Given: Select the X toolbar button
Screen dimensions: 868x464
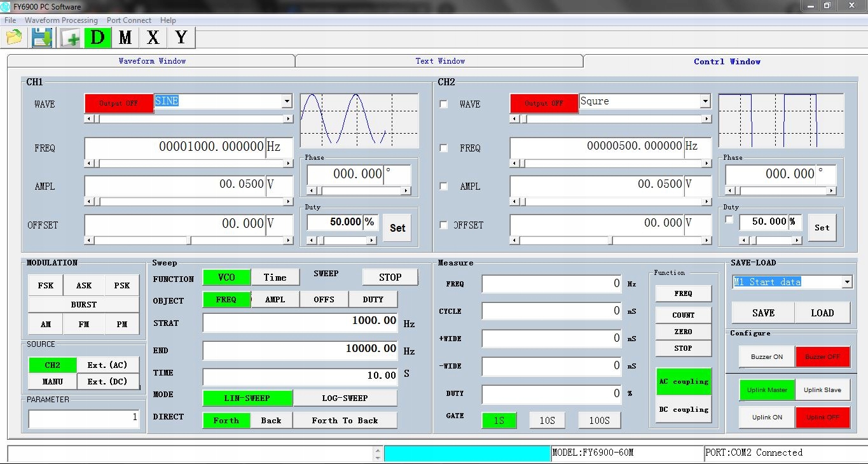Looking at the screenshot, I should (153, 38).
